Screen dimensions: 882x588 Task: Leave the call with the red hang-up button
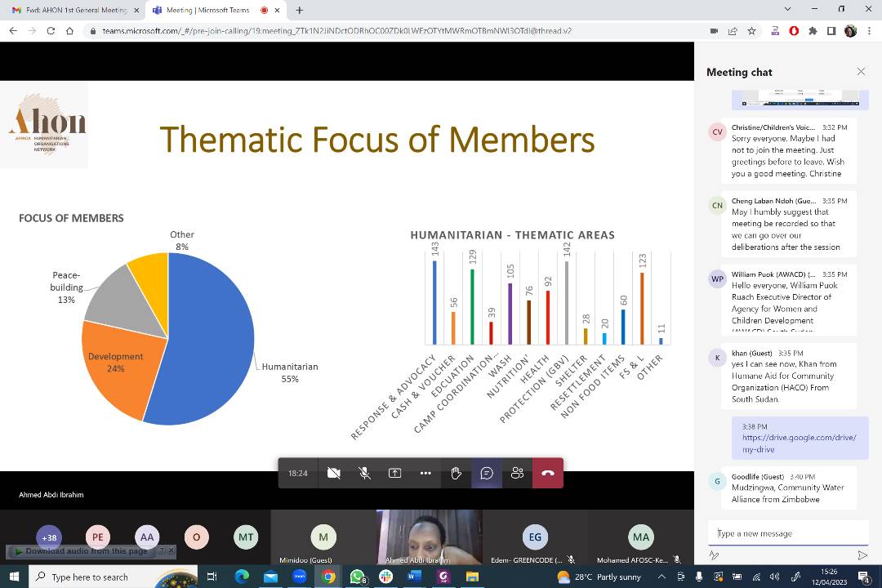pos(548,473)
